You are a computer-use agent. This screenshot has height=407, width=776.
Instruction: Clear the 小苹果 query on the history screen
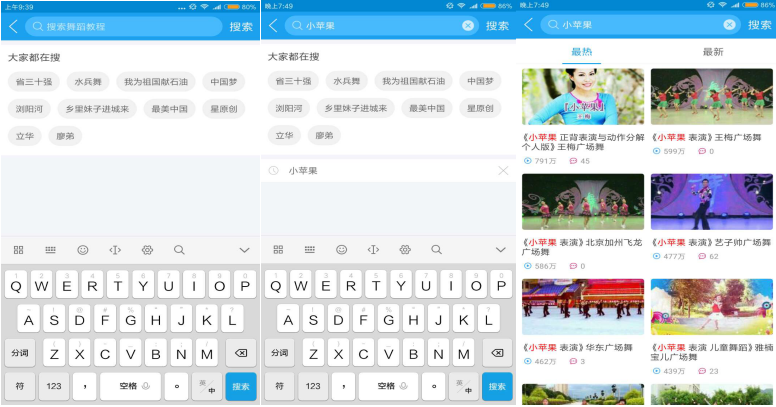468,26
